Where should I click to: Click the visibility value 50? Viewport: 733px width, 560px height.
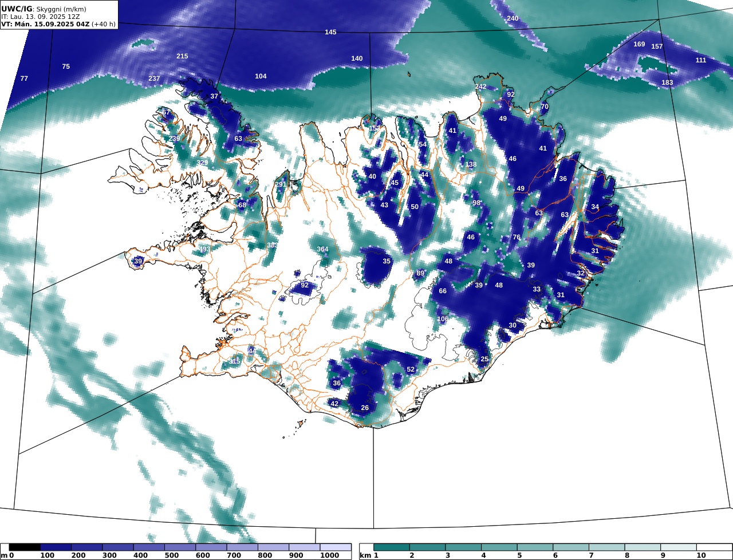[x=415, y=207]
